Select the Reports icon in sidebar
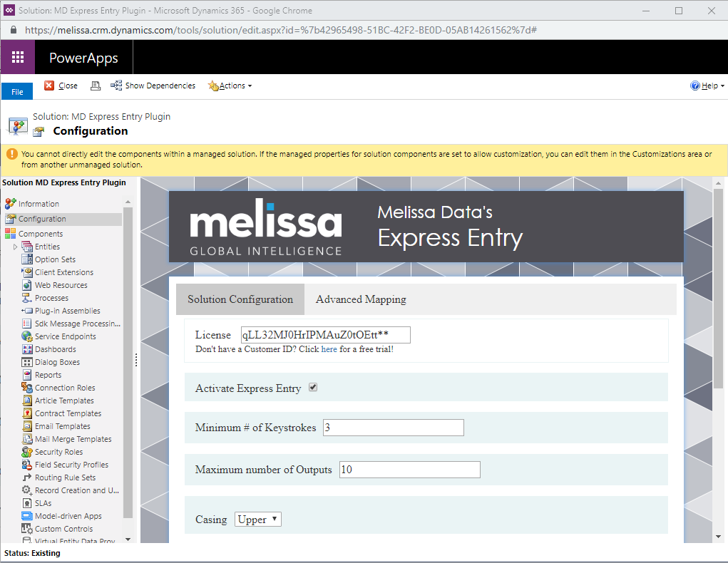728x563 pixels. coord(27,375)
